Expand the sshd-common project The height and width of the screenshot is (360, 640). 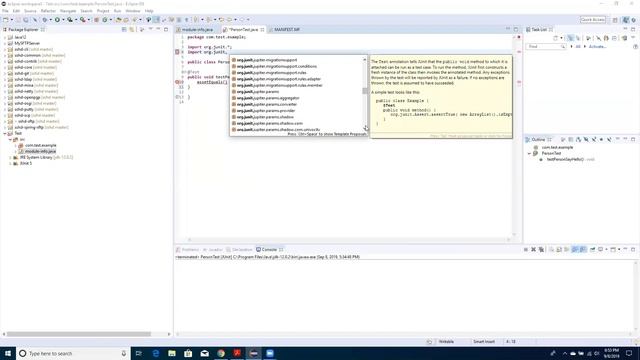tap(5, 55)
